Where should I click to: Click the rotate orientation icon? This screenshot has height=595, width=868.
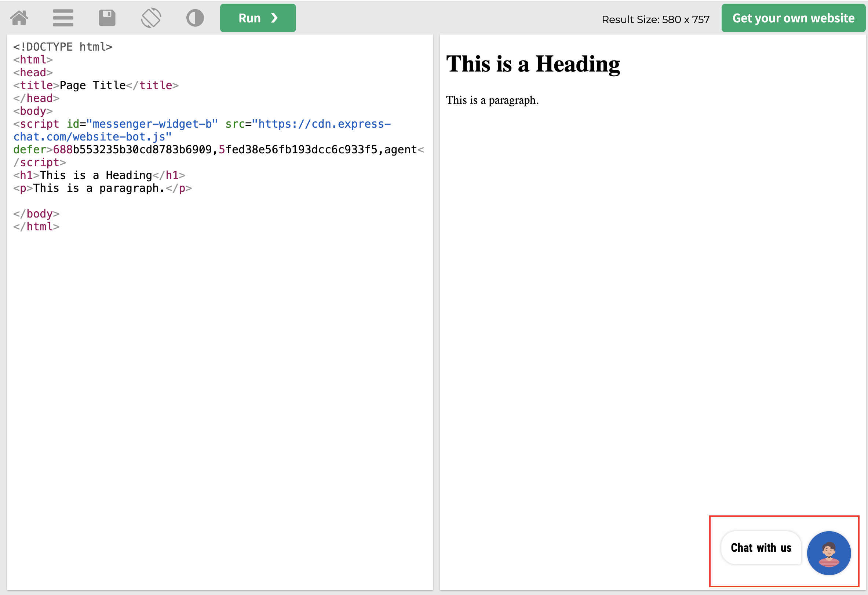pos(151,18)
